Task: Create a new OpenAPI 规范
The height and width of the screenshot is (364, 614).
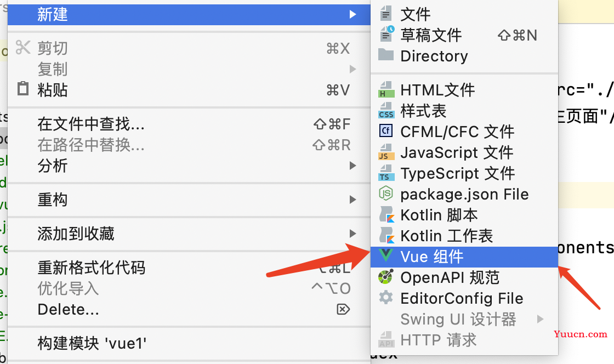Action: click(x=464, y=277)
